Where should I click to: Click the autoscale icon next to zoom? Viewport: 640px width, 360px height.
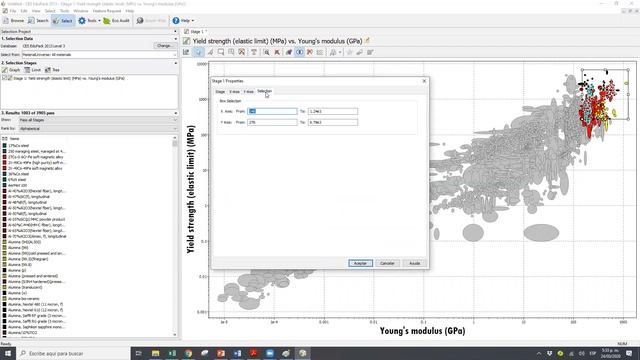pos(277,52)
